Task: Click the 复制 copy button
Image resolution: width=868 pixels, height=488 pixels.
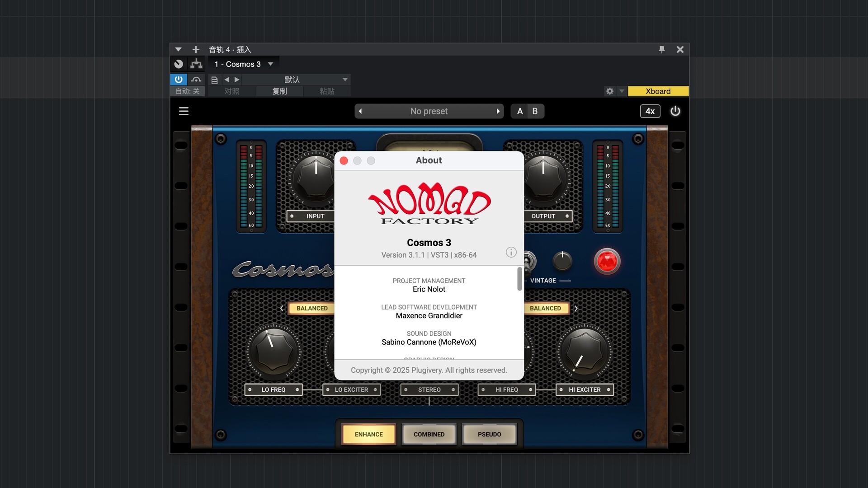Action: pyautogui.click(x=279, y=91)
